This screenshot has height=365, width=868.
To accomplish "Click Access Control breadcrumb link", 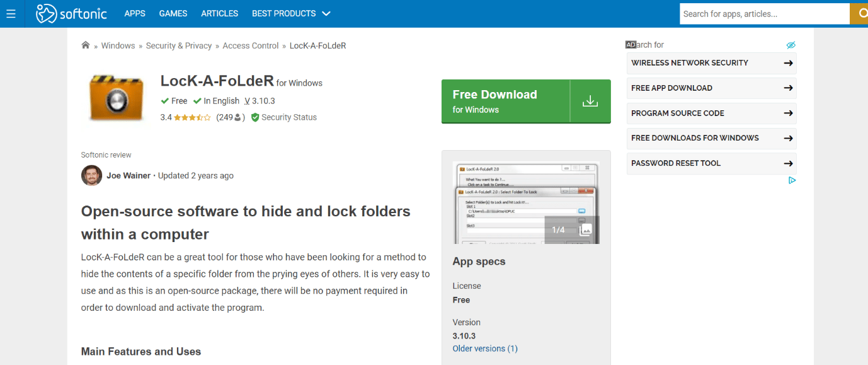I will [x=251, y=45].
